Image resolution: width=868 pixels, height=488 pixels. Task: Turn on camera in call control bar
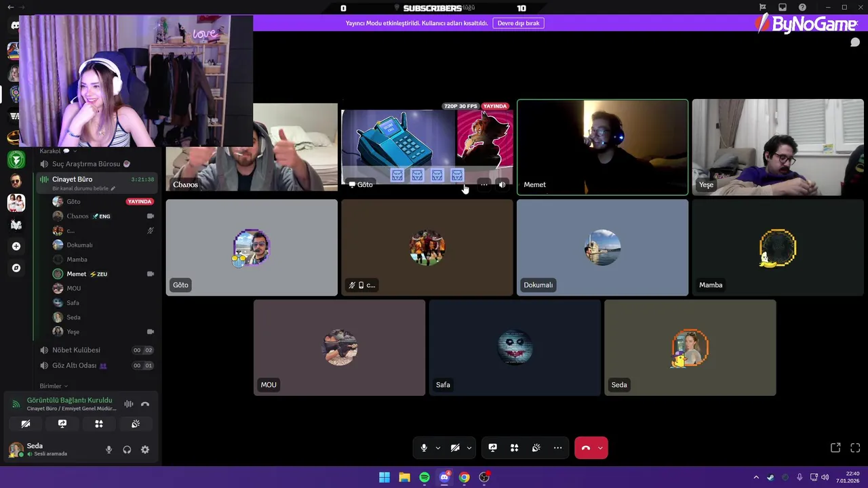pos(455,448)
